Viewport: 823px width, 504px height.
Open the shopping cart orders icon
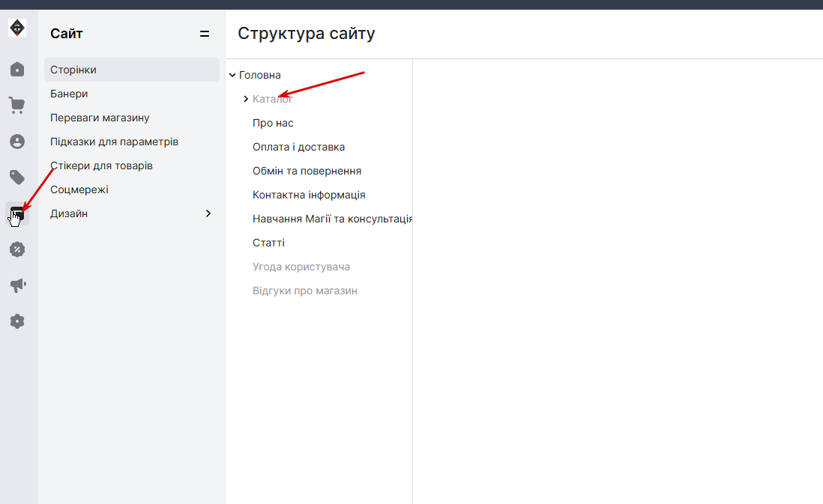(17, 106)
